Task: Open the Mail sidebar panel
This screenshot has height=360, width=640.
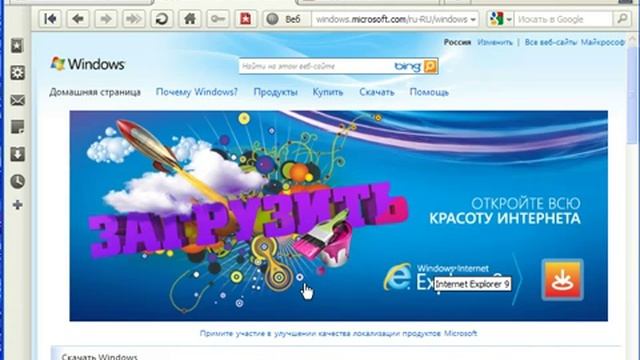Action: pyautogui.click(x=17, y=100)
